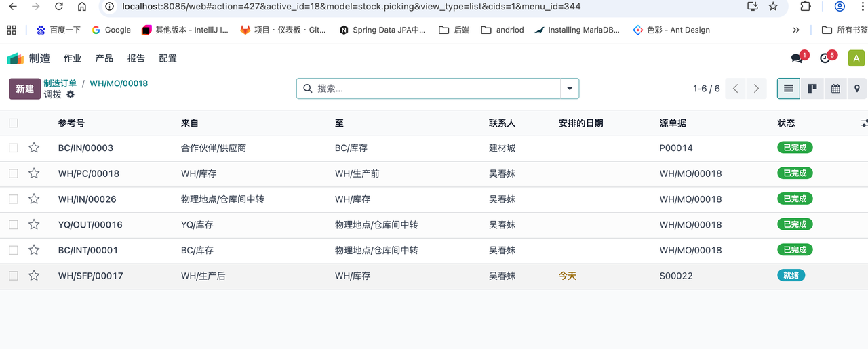Go to WH/MO/00018 breadcrumb link
Screen dimensions: 868x349
click(119, 83)
